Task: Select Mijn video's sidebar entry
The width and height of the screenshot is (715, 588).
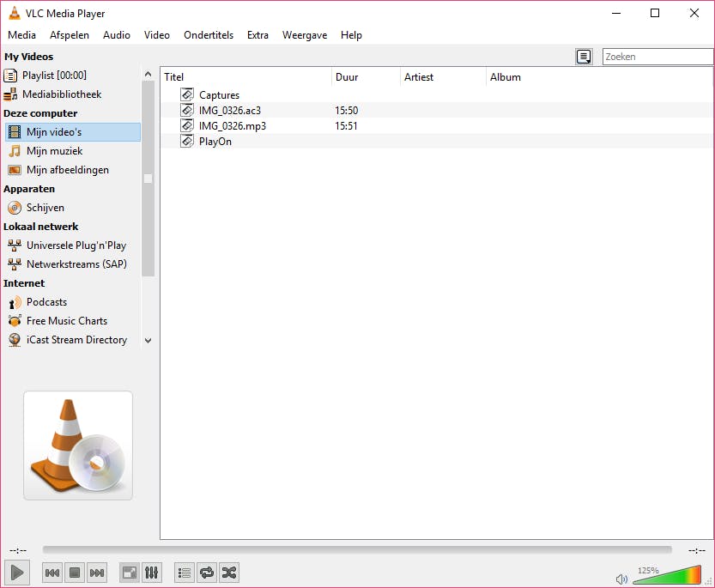Action: tap(72, 132)
